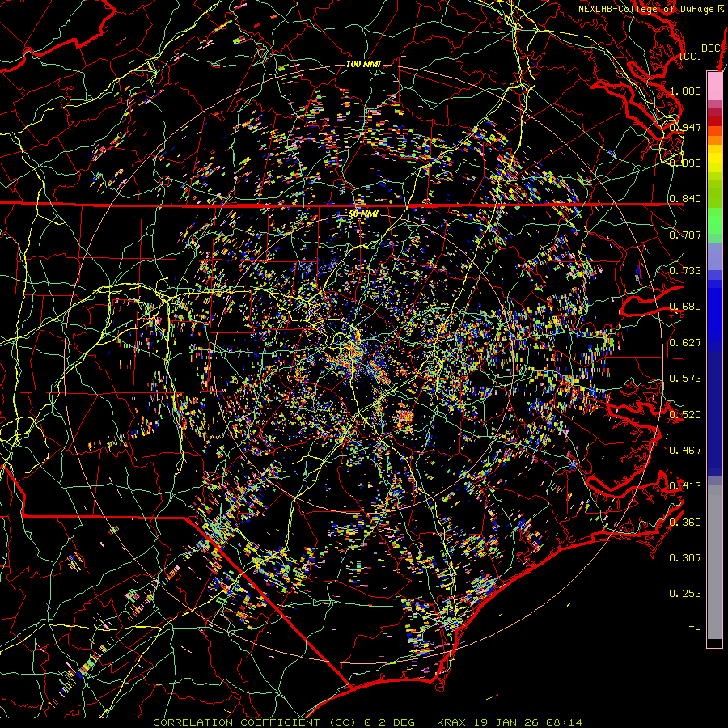Select the 0.520 legend value
This screenshot has width=728, height=728.
pyautogui.click(x=685, y=414)
